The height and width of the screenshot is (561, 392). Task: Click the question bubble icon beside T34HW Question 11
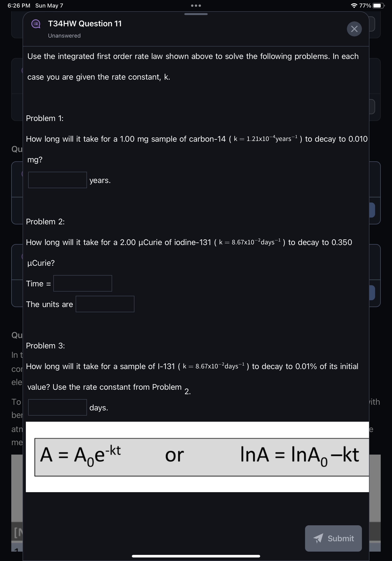coord(36,24)
